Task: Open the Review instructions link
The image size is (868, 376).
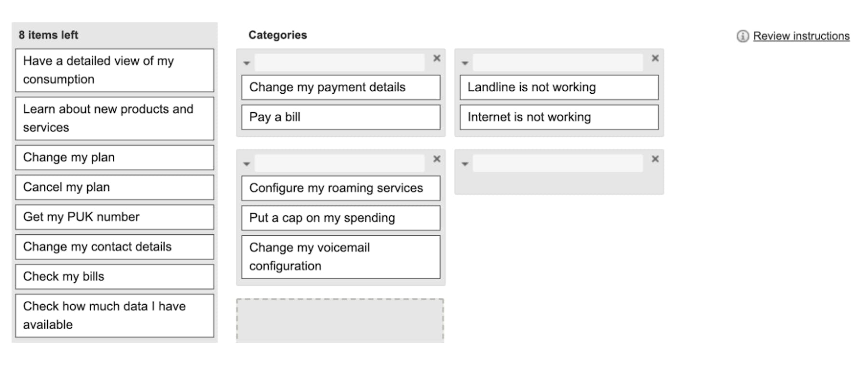Action: 801,36
